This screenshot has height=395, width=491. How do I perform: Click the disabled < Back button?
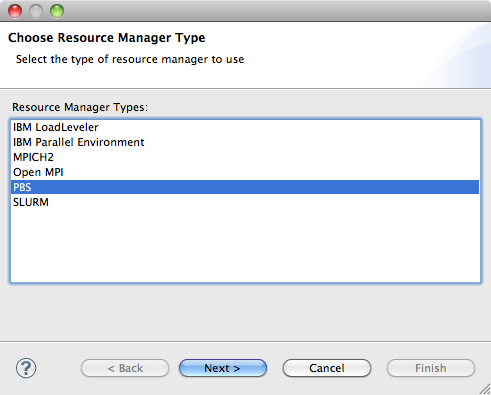(125, 368)
